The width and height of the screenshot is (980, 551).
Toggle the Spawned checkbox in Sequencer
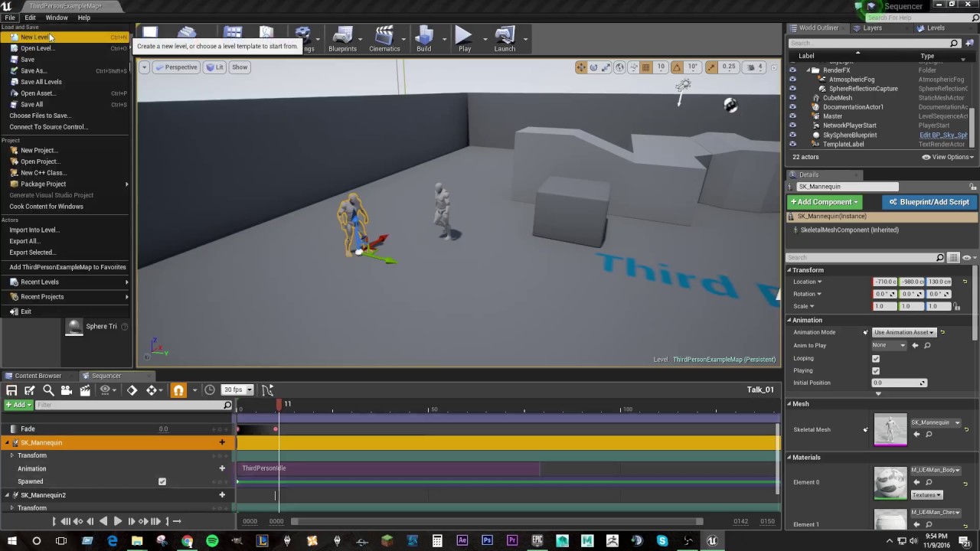(x=162, y=481)
